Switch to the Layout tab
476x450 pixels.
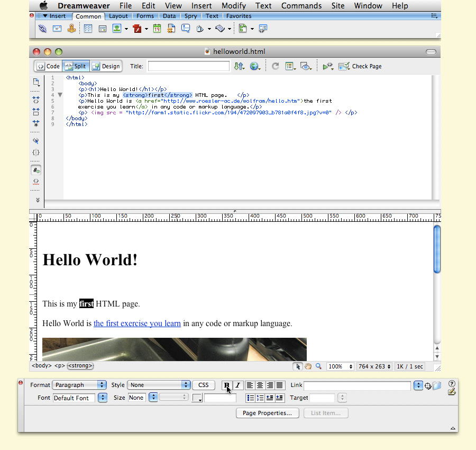pos(118,16)
